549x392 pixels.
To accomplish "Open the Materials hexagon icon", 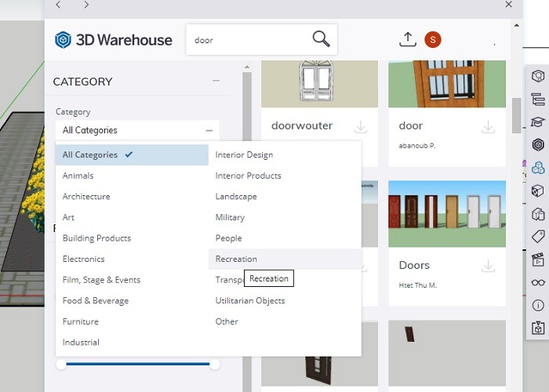I will (538, 144).
